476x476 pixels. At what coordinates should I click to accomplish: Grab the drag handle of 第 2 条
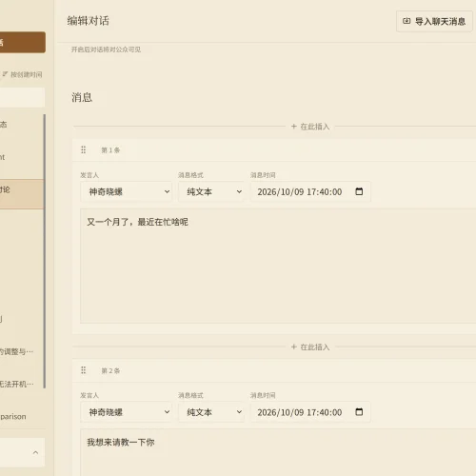pyautogui.click(x=83, y=370)
